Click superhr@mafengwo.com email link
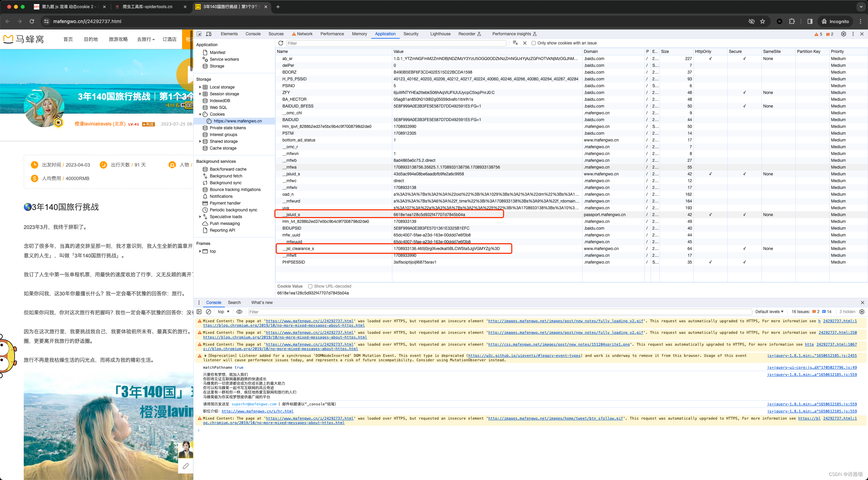Viewport: 868px width, 480px height. pos(254,404)
